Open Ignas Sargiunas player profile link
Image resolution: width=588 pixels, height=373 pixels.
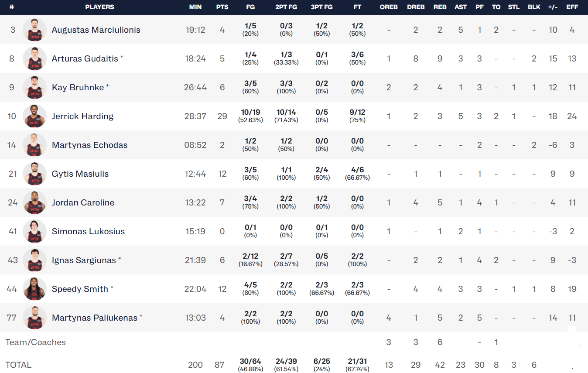coord(84,260)
